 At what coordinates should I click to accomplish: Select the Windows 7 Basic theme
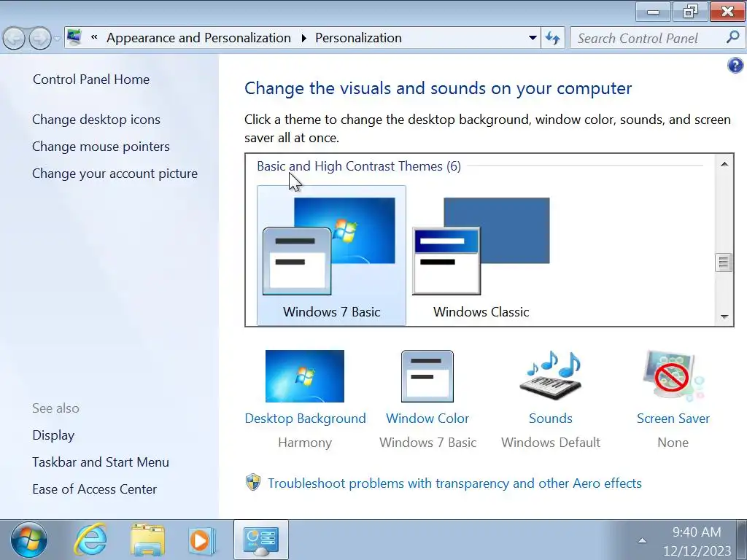pos(332,255)
